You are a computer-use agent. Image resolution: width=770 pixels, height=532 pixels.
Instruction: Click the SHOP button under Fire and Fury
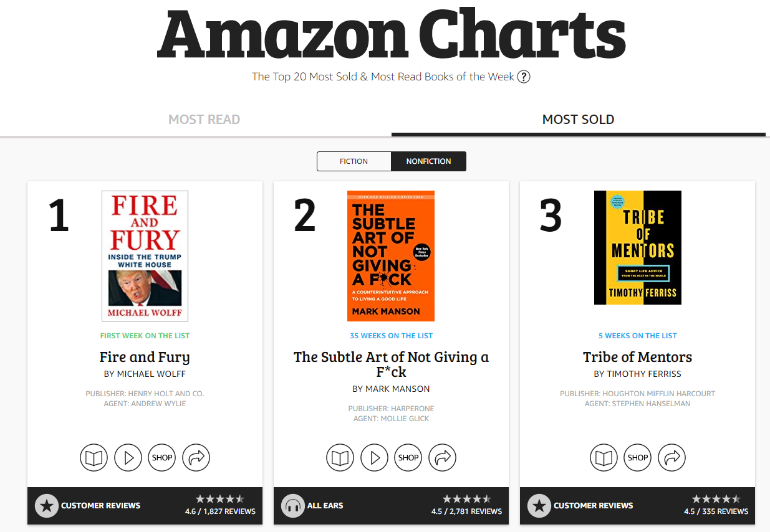pyautogui.click(x=162, y=458)
